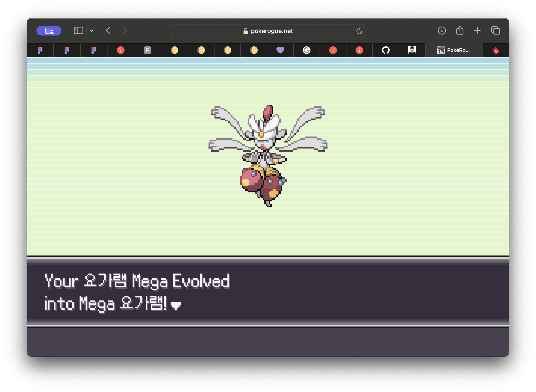Expand the tab group chevron menu
Screen dimensions: 536x392
92,31
